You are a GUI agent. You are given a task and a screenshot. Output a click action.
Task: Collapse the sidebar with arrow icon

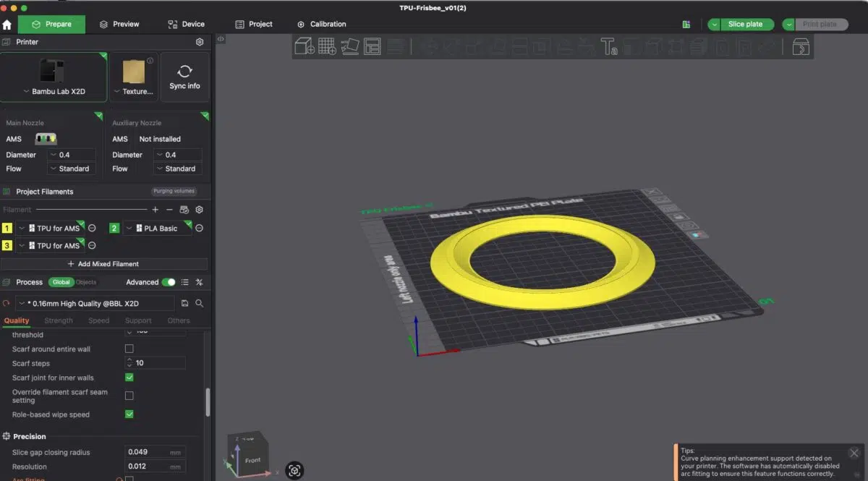[221, 38]
